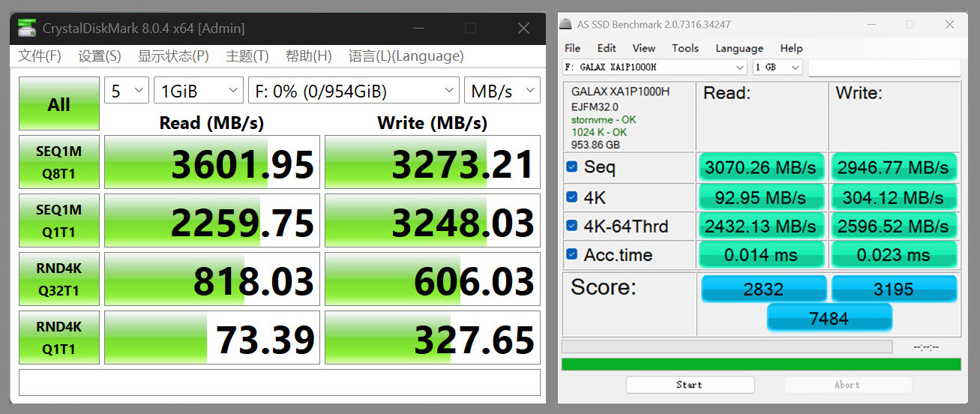This screenshot has width=980, height=414.
Task: Open the 主题(T) menu
Action: (x=247, y=56)
